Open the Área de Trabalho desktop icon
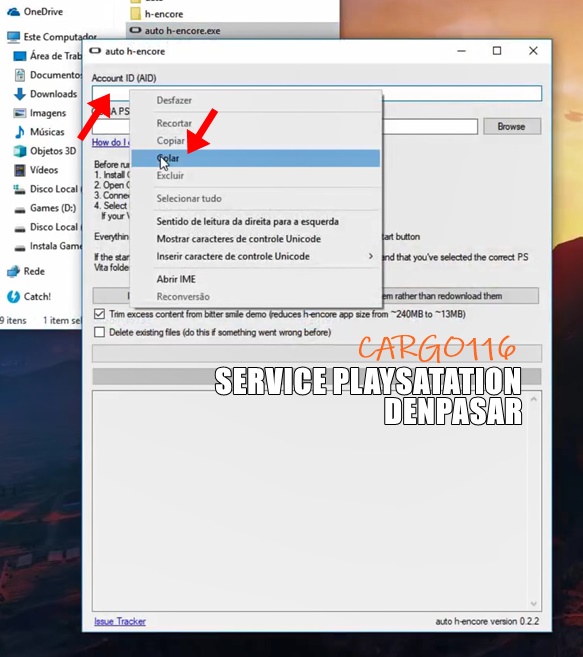The width and height of the screenshot is (583, 657). click(x=20, y=56)
